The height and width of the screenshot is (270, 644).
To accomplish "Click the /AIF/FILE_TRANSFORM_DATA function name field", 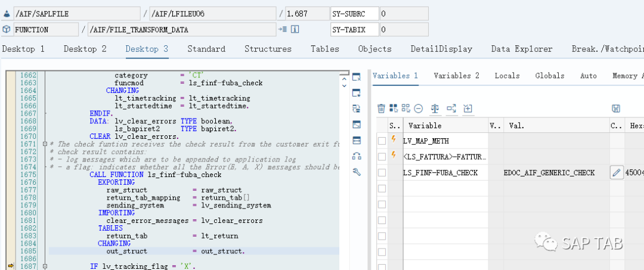I will (182, 30).
